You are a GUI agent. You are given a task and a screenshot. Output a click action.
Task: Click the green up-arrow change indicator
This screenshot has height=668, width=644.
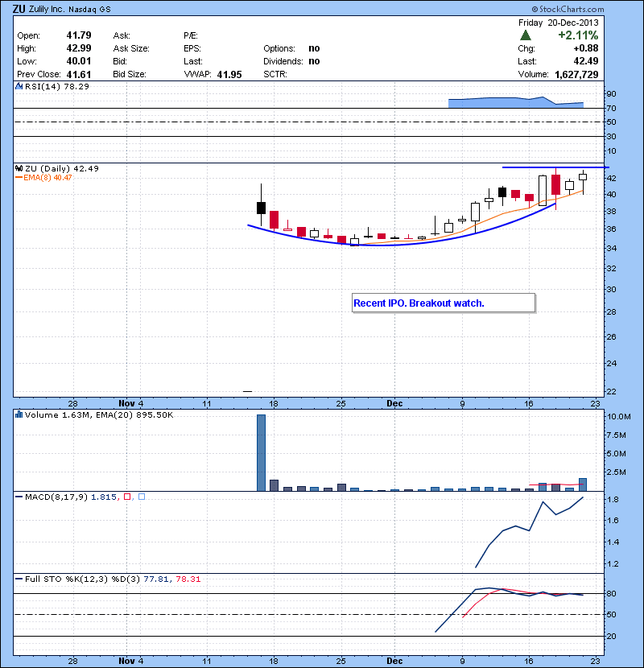point(526,35)
